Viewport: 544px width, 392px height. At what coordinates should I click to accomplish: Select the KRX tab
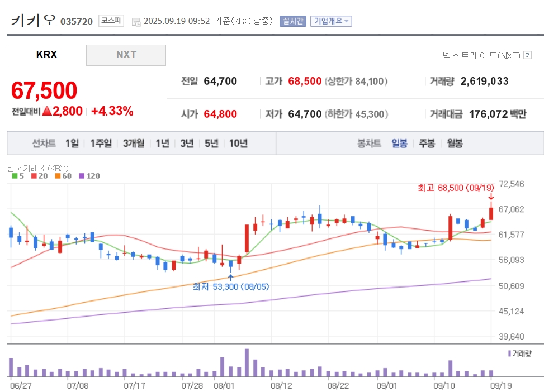pyautogui.click(x=46, y=55)
